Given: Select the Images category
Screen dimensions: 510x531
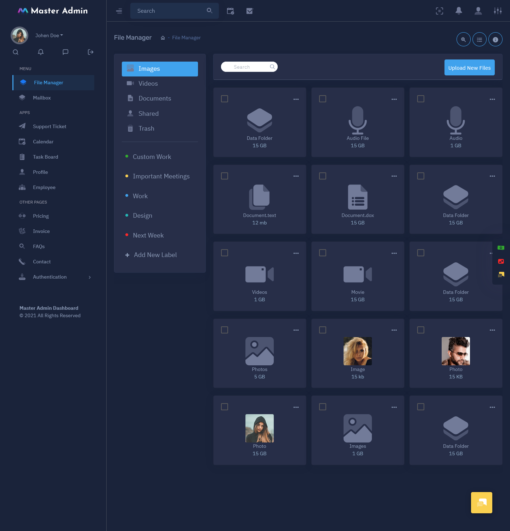Looking at the screenshot, I should [160, 69].
